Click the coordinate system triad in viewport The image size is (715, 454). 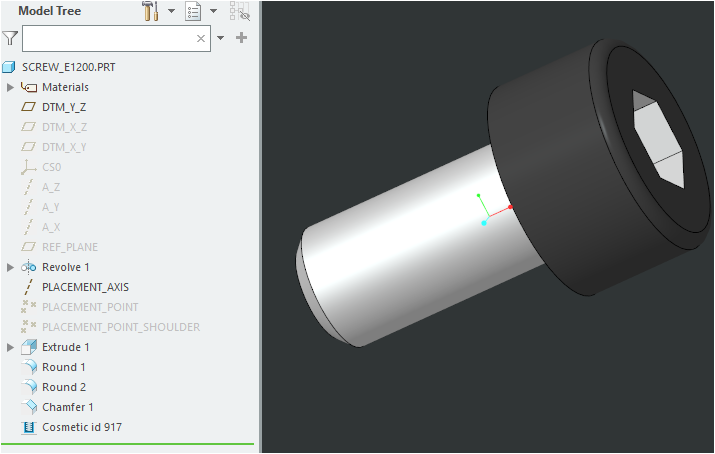click(494, 210)
